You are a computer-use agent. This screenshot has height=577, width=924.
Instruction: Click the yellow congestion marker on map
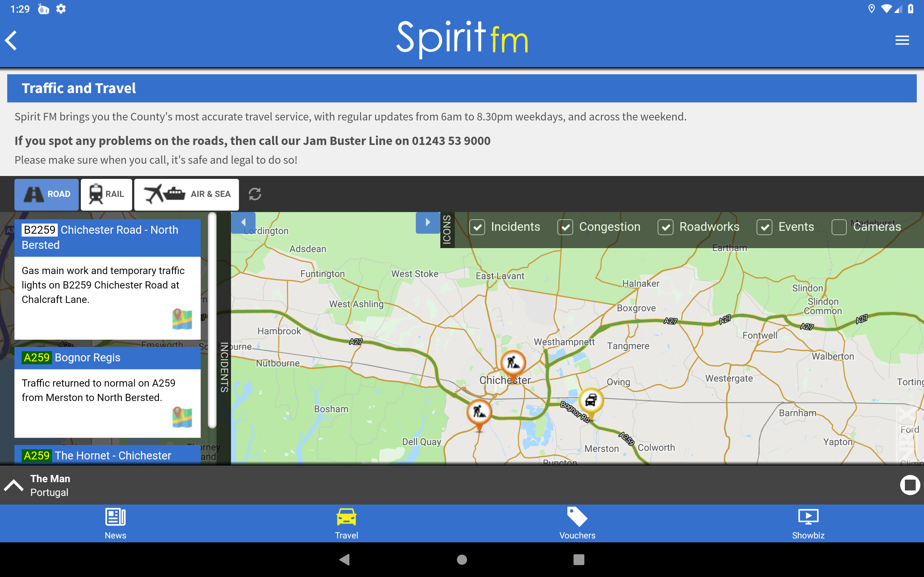(590, 401)
